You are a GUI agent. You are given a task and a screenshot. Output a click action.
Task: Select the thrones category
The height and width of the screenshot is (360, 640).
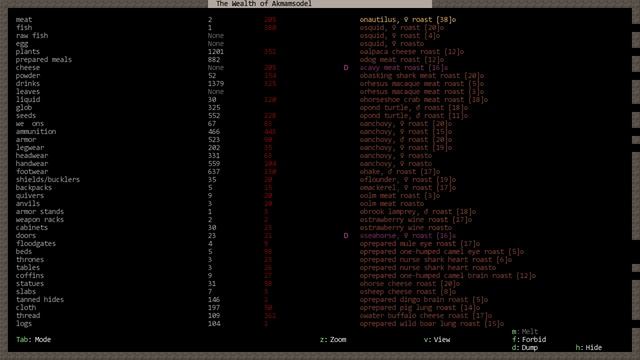click(30, 260)
